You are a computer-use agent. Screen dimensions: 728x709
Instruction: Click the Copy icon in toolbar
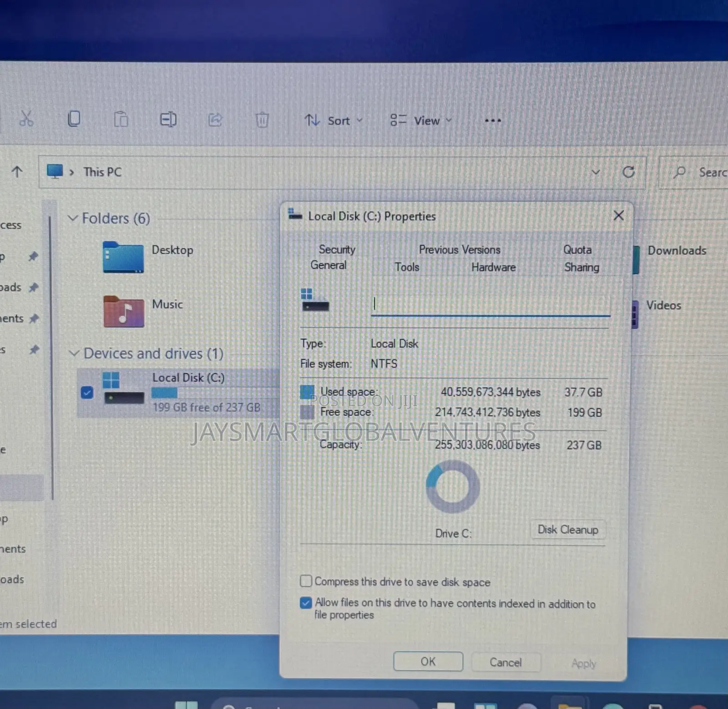tap(74, 119)
